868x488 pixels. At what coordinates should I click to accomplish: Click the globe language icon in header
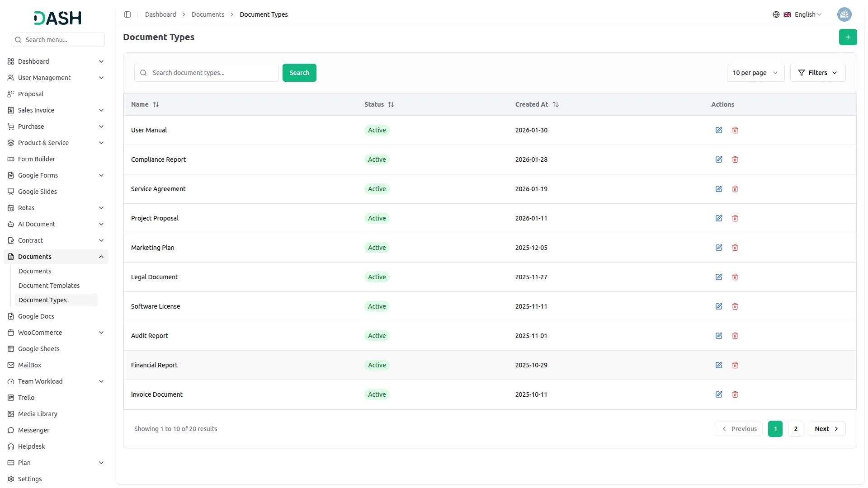[776, 14]
